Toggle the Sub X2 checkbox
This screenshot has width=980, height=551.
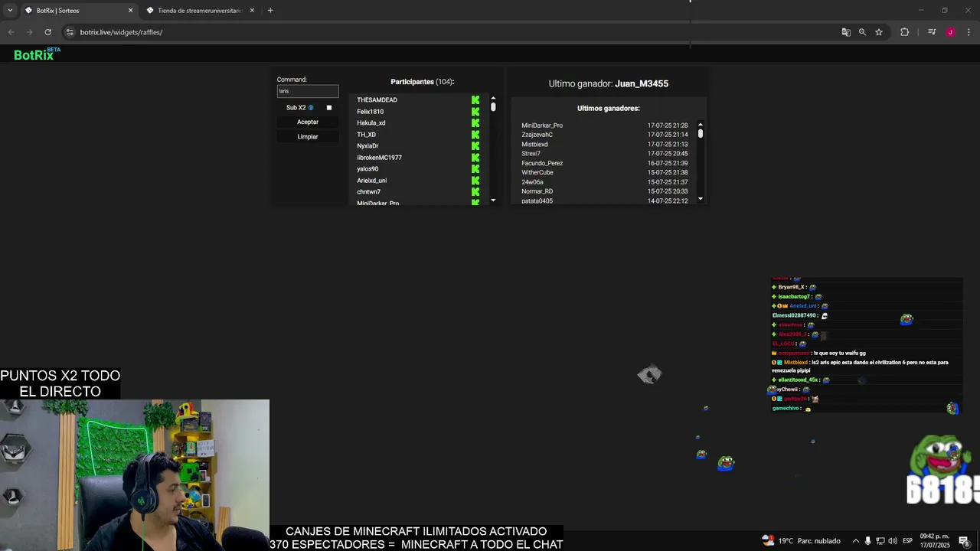point(329,108)
